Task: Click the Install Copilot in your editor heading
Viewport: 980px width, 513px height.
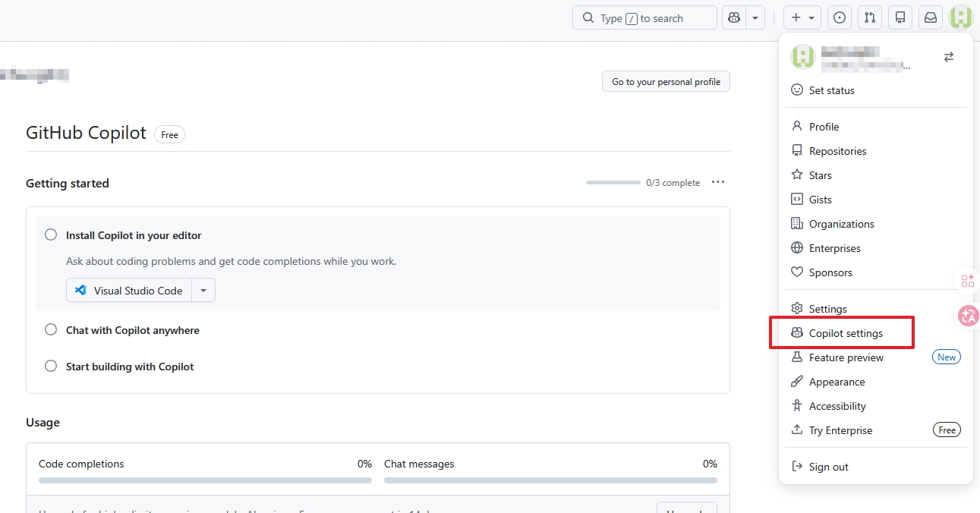Action: (134, 235)
